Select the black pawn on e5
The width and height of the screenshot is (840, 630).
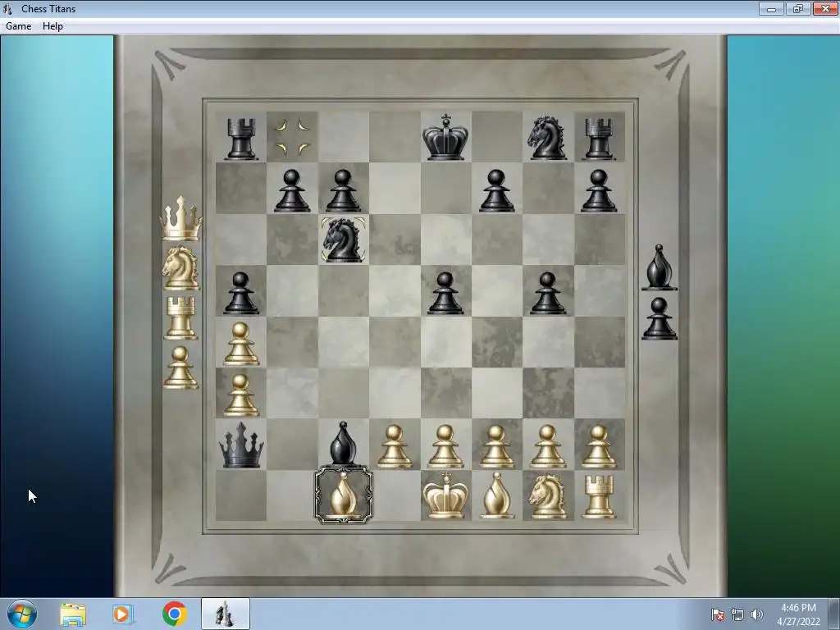point(445,293)
